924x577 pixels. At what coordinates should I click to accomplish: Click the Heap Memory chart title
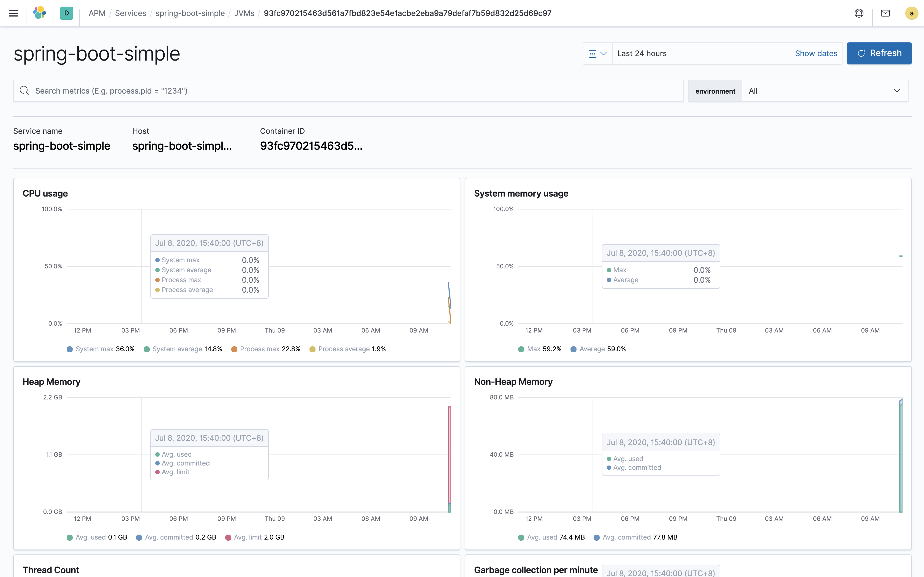pos(51,382)
